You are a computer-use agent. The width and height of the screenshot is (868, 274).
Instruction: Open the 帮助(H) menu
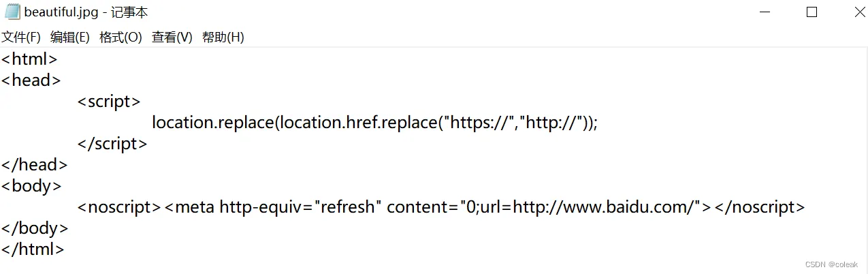pos(223,37)
